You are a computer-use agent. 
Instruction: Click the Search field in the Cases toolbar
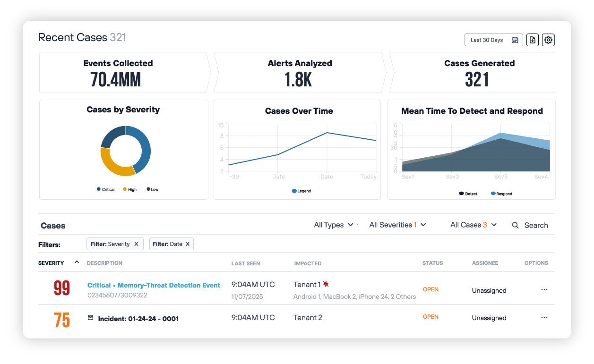pos(536,225)
